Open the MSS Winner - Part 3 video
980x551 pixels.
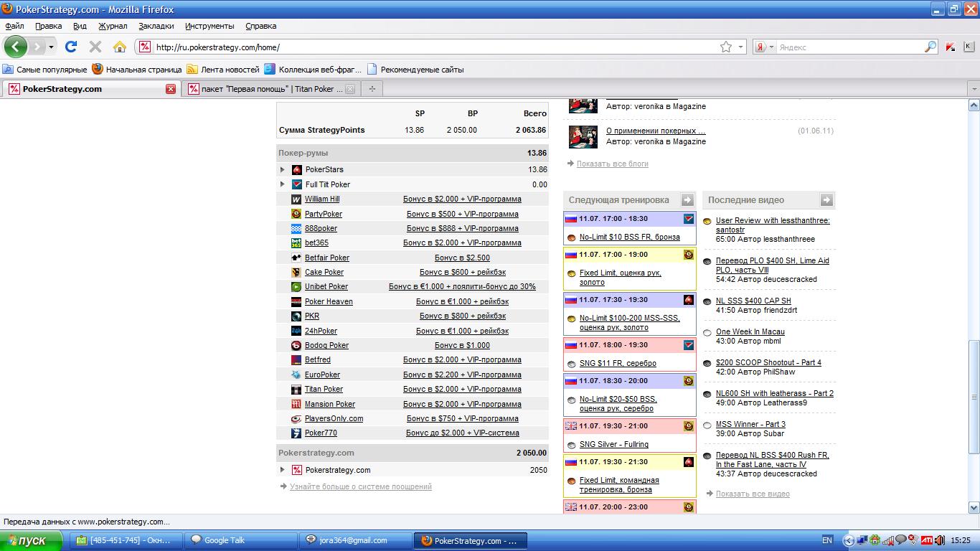750,424
